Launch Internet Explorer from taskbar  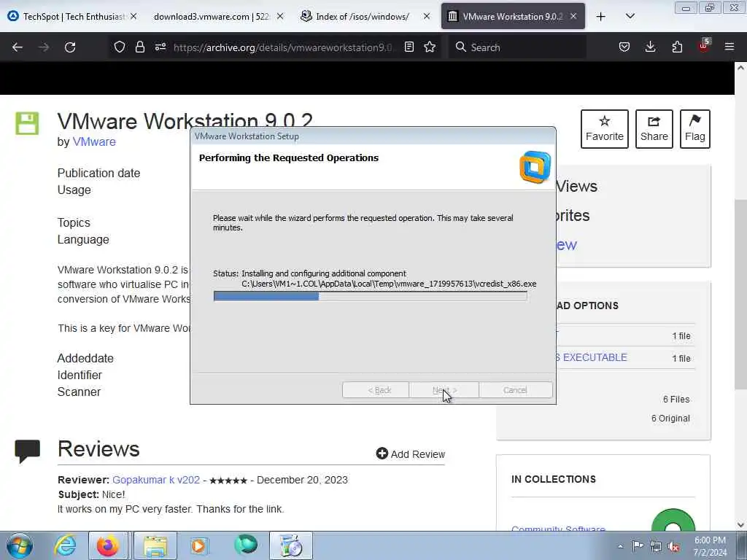tap(65, 545)
